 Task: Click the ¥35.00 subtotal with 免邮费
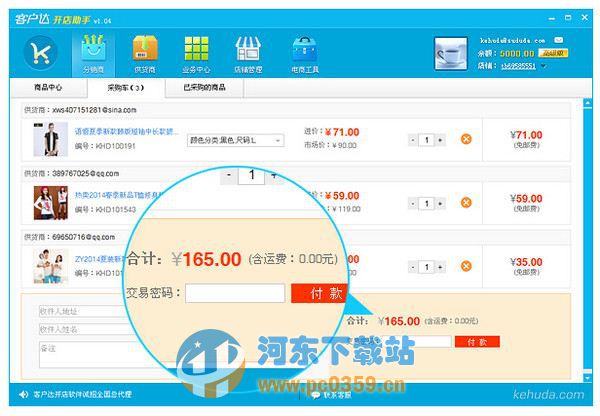pos(526,266)
